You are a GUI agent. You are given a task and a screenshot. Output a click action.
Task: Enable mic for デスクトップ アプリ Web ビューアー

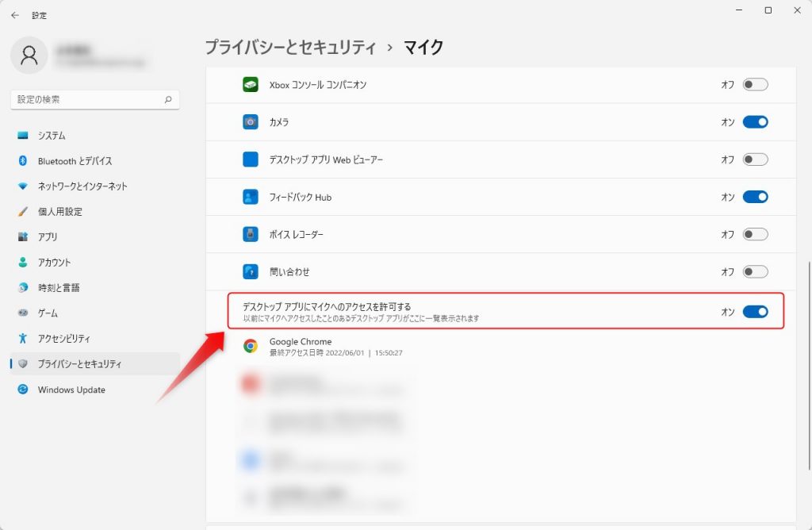[755, 159]
